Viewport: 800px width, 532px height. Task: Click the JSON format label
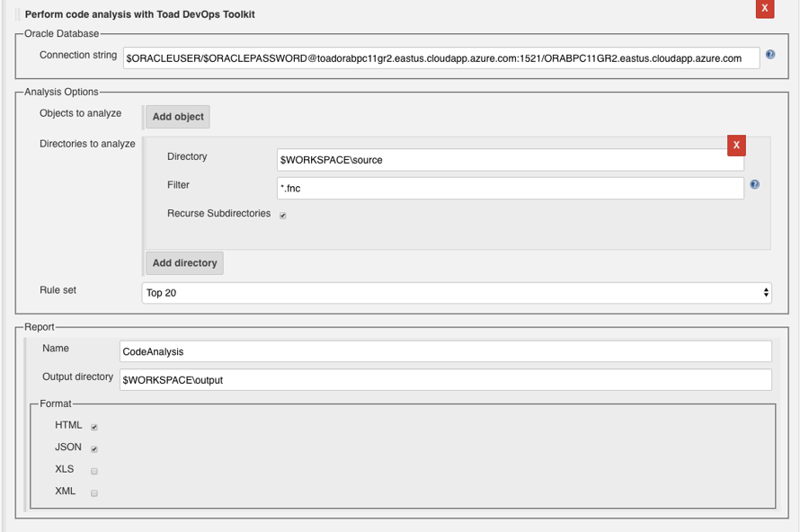coord(68,447)
